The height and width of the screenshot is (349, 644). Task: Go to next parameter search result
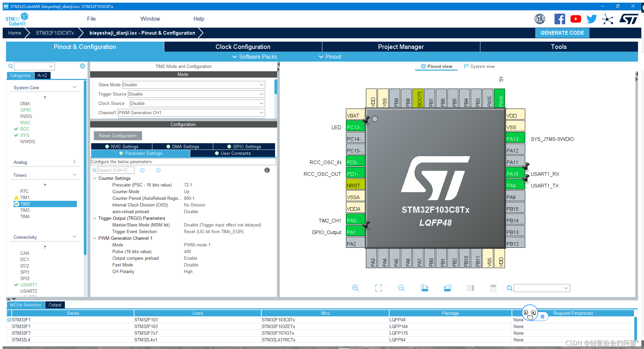158,170
